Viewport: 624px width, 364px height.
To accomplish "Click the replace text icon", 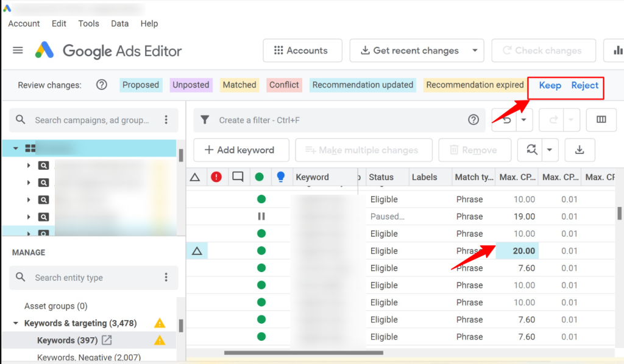I will coord(532,150).
